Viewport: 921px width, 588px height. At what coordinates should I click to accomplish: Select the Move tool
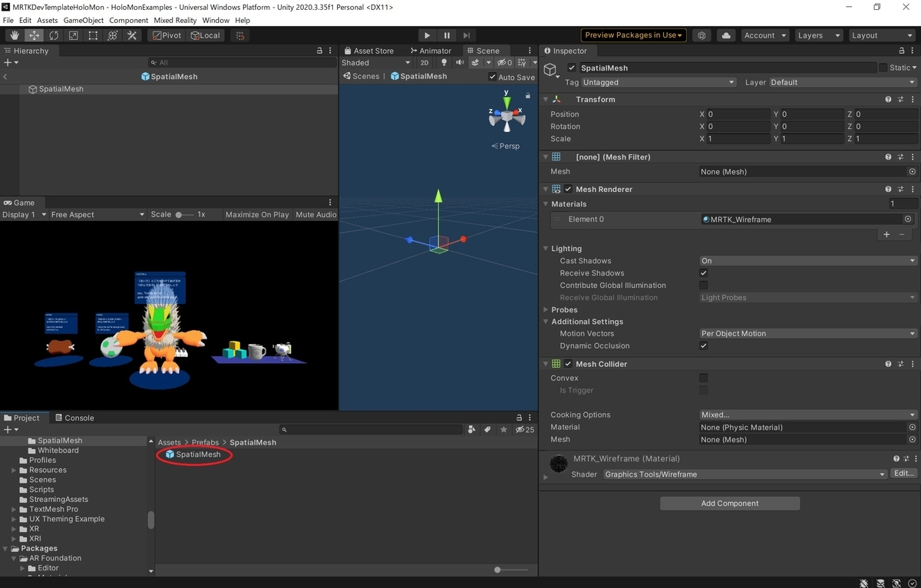tap(35, 35)
